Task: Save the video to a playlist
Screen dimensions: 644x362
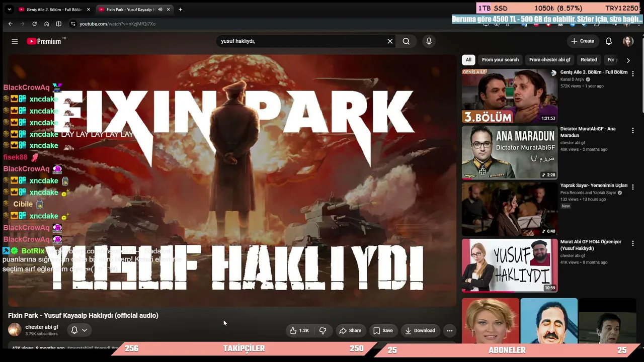Action: point(383,330)
